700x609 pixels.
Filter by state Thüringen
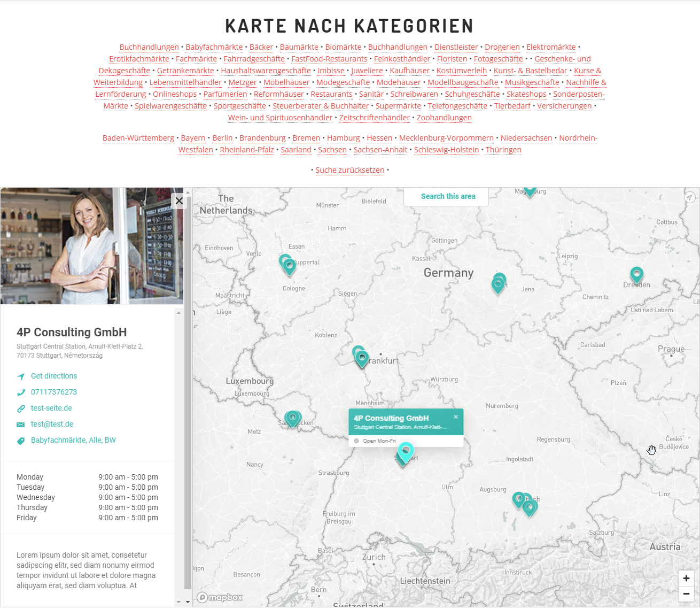pyautogui.click(x=503, y=150)
